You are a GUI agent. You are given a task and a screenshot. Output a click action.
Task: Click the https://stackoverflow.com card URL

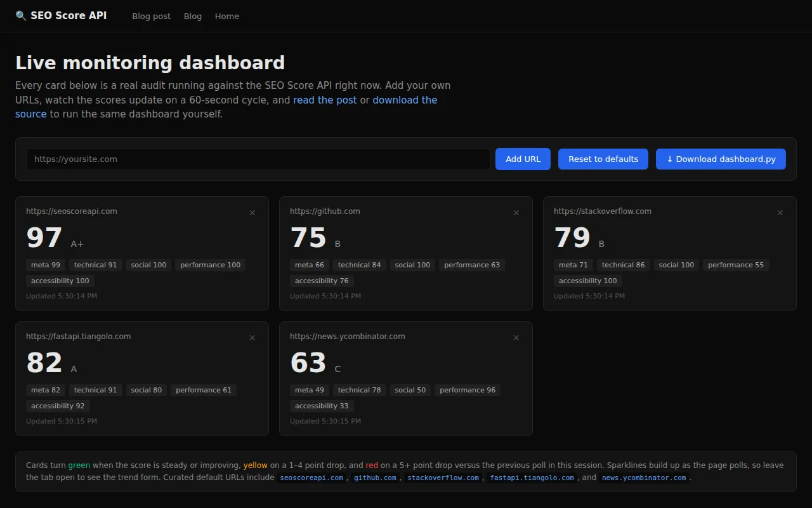pyautogui.click(x=603, y=211)
